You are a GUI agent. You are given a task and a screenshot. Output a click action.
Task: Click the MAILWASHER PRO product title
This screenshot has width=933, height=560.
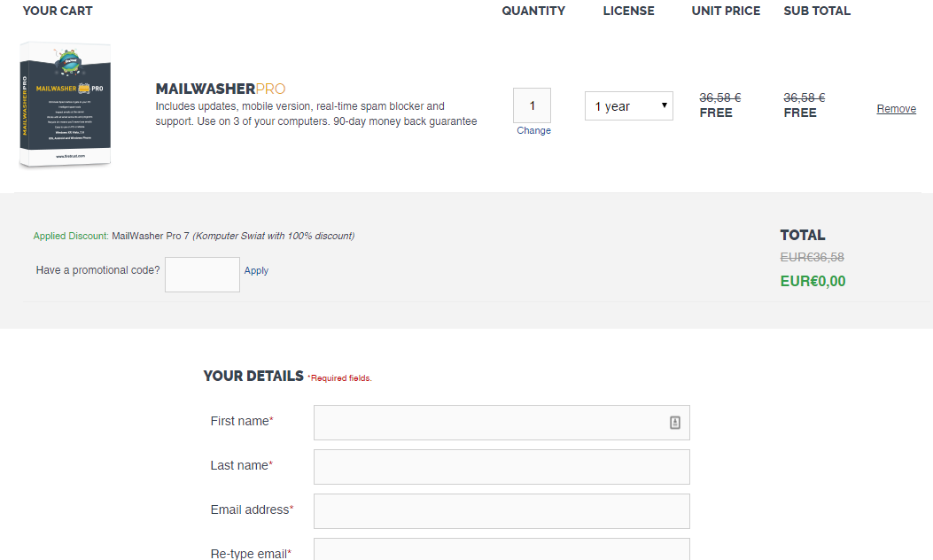(x=221, y=89)
